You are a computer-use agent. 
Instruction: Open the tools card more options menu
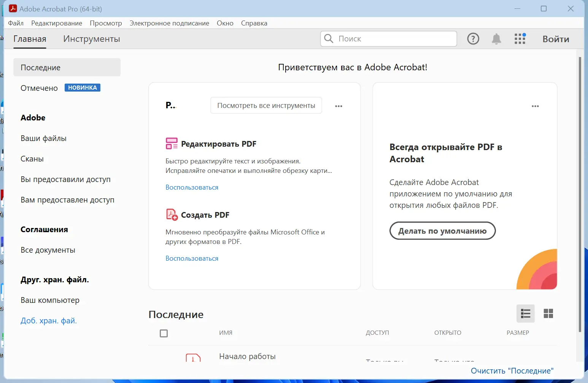click(338, 106)
